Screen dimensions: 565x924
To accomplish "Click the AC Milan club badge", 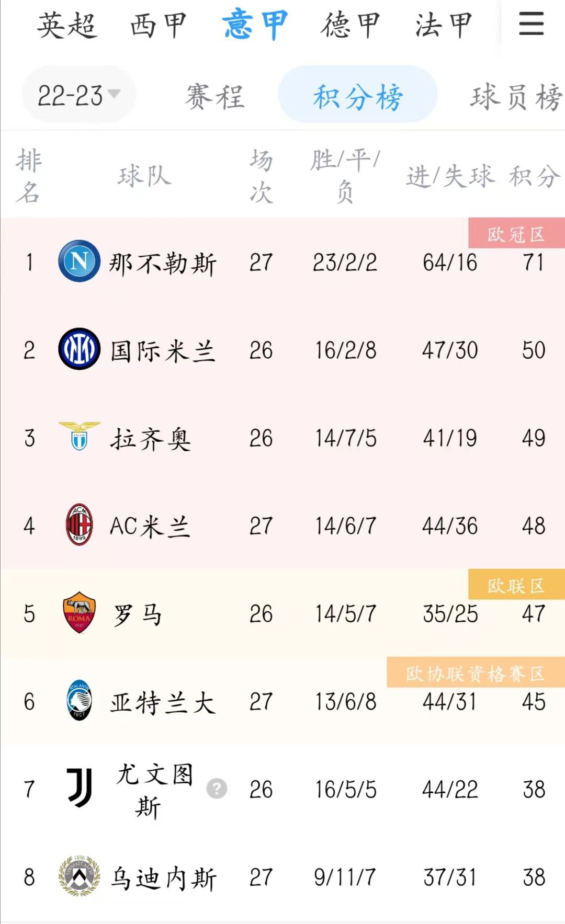I will coord(79,525).
